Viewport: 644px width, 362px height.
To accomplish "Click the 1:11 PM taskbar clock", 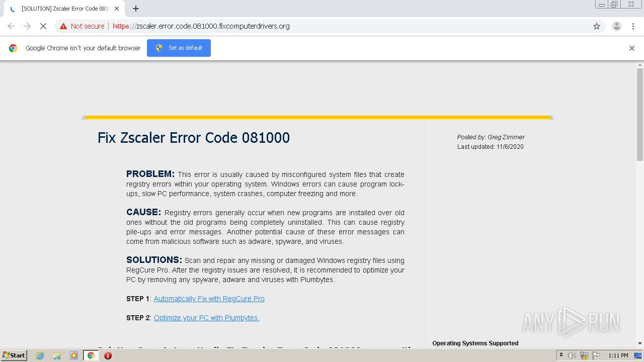I will pos(618,355).
